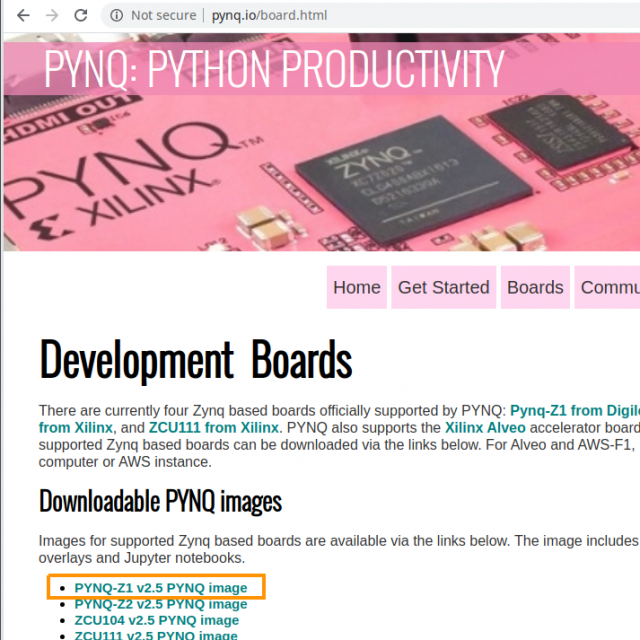Open the ZCU111 from Xilinx link

pos(213,428)
